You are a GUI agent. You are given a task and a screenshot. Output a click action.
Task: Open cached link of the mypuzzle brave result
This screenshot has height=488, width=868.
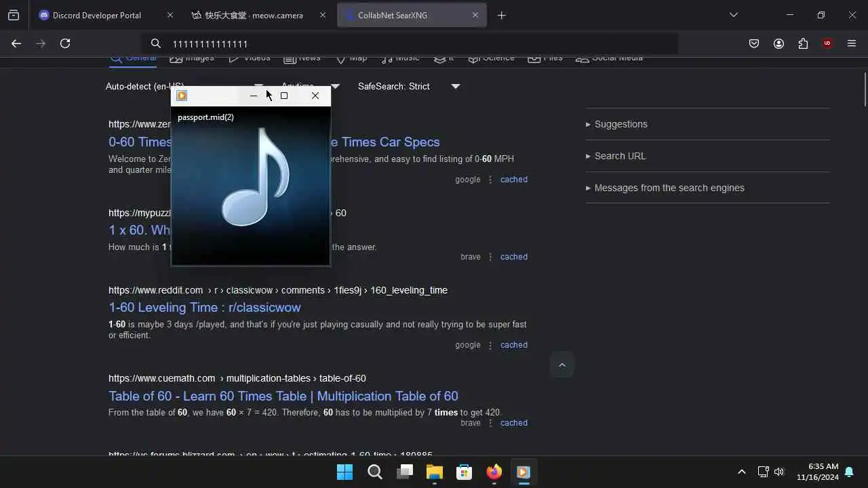tap(514, 257)
